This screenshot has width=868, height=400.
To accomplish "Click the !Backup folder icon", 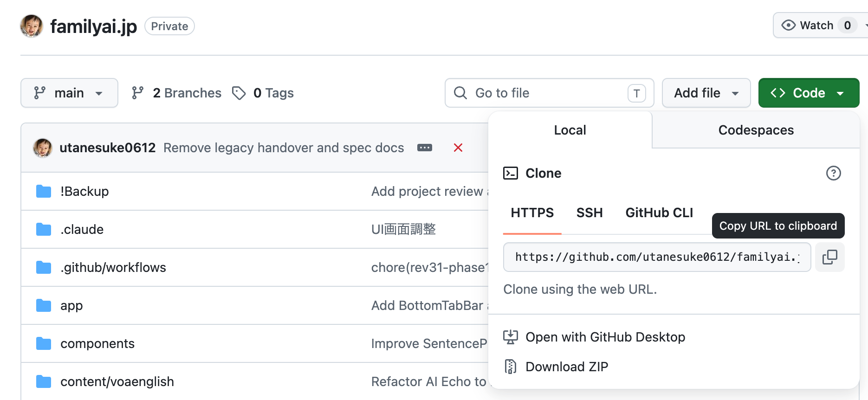I will tap(44, 191).
